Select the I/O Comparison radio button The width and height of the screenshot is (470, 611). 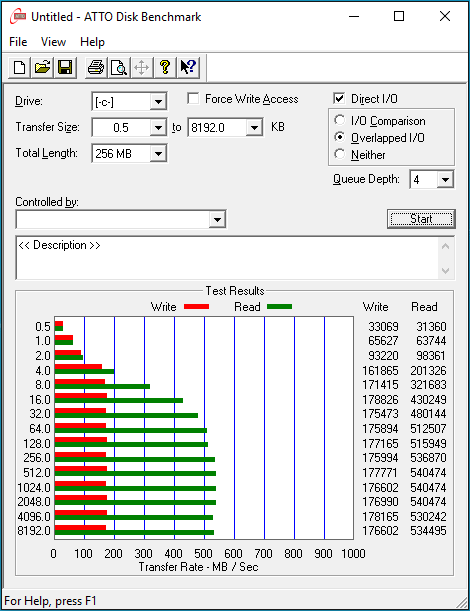(x=339, y=120)
